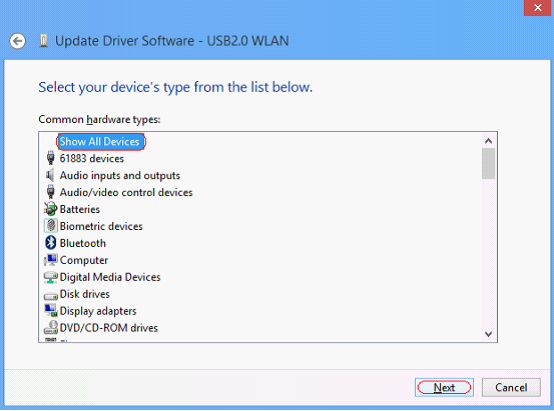Select the Bluetooth list entry text

83,243
